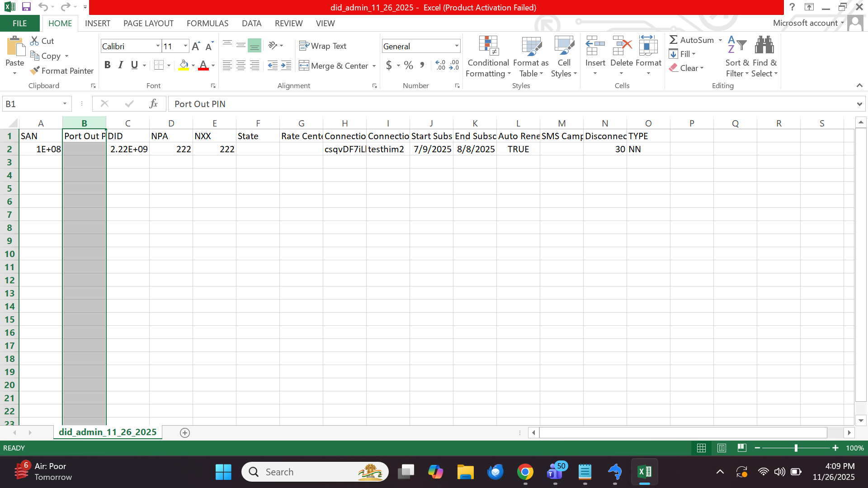Viewport: 868px width, 488px height.
Task: Click the Wrap Text button
Action: tap(323, 46)
